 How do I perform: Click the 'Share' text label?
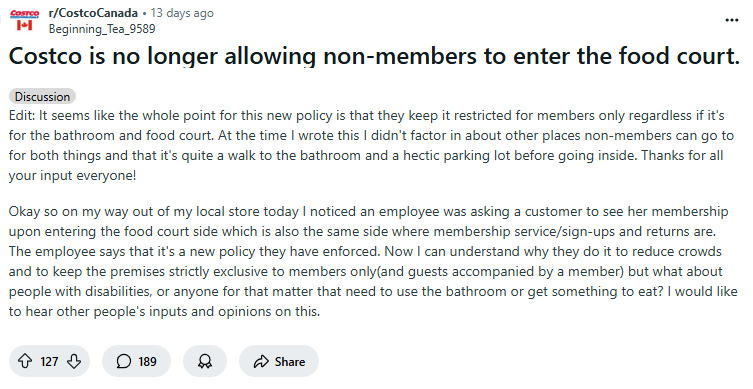pyautogui.click(x=290, y=361)
